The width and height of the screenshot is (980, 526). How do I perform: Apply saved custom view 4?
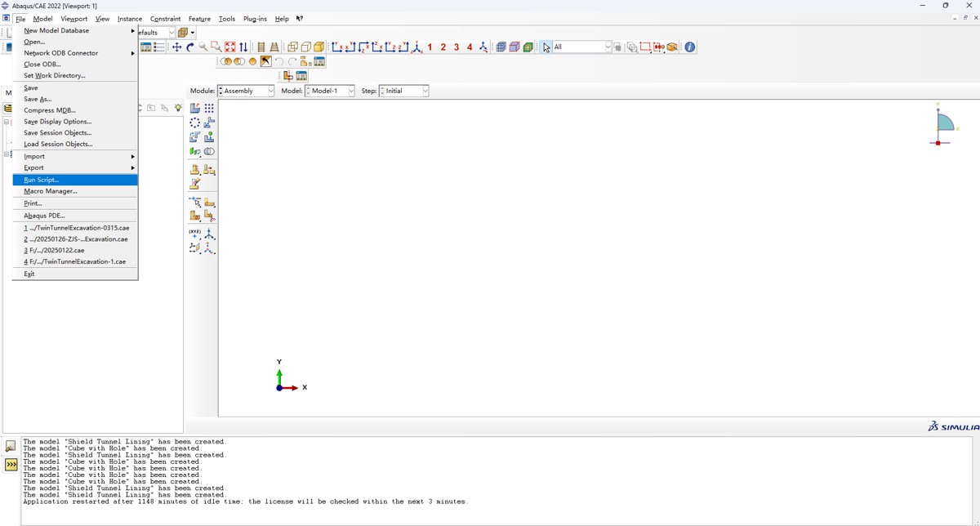(x=470, y=47)
